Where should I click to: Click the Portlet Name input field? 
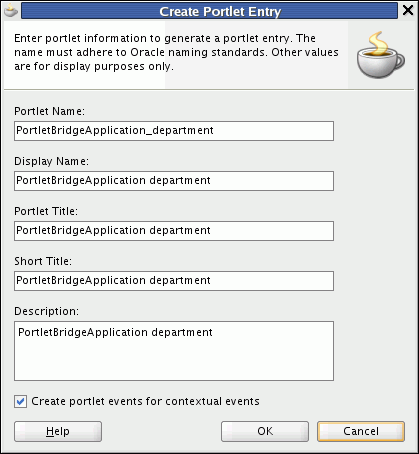pyautogui.click(x=174, y=131)
